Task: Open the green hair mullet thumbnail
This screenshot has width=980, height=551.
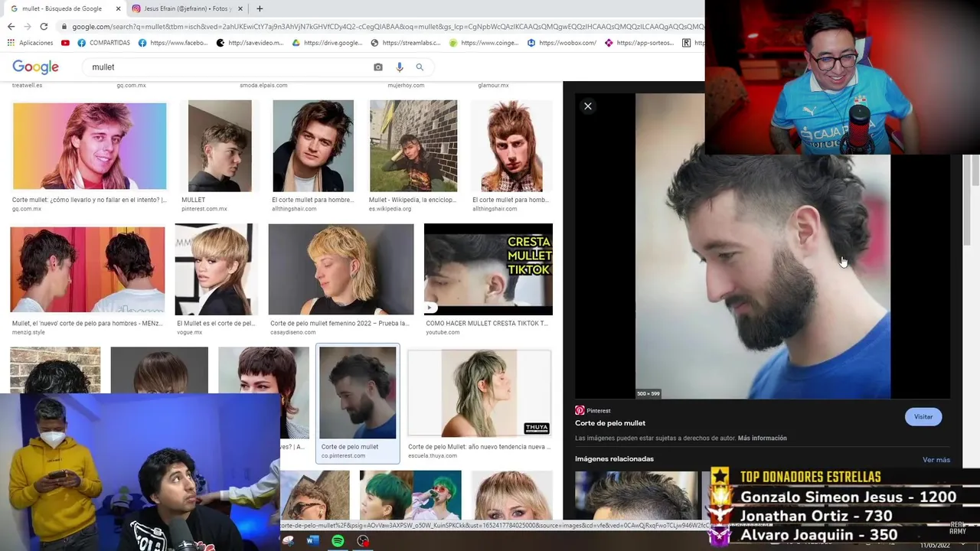Action: point(410,495)
